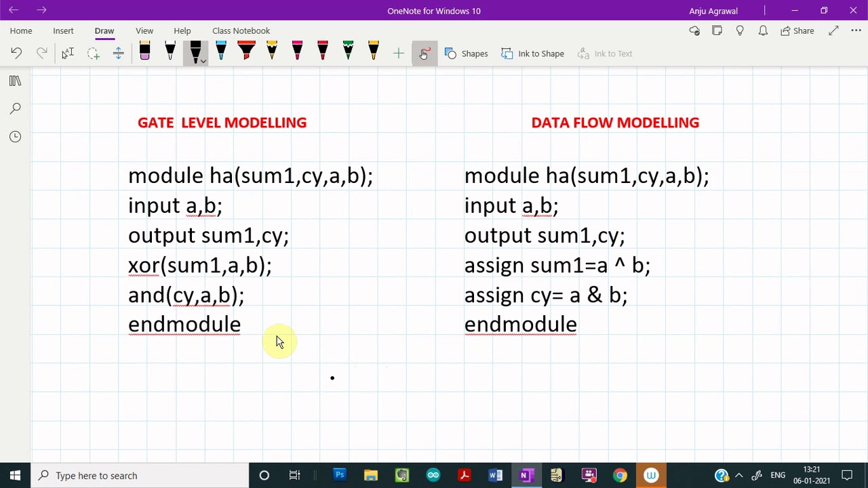Pick the Eraser tool
Viewport: 868px width, 488px height.
[144, 52]
